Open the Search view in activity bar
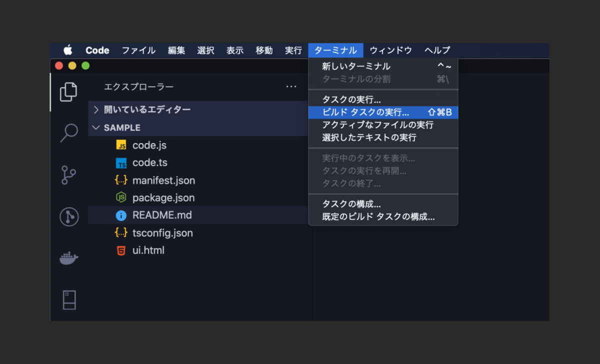600x364 pixels. pos(69,133)
